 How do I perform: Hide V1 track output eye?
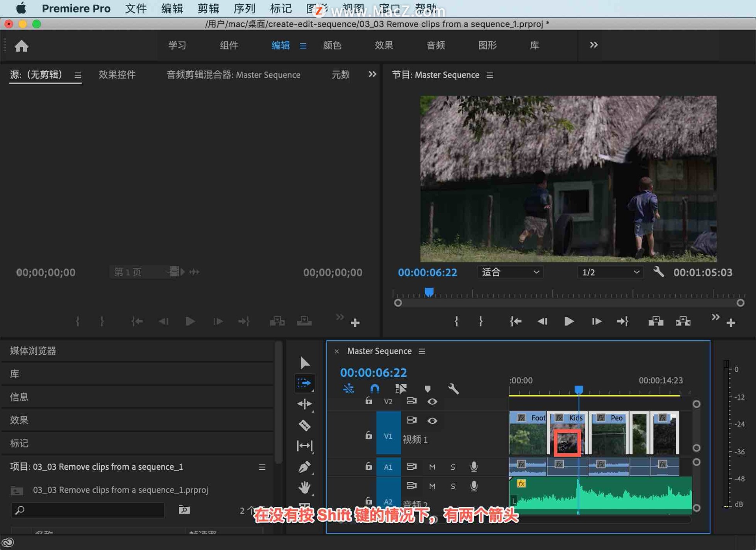pyautogui.click(x=432, y=421)
